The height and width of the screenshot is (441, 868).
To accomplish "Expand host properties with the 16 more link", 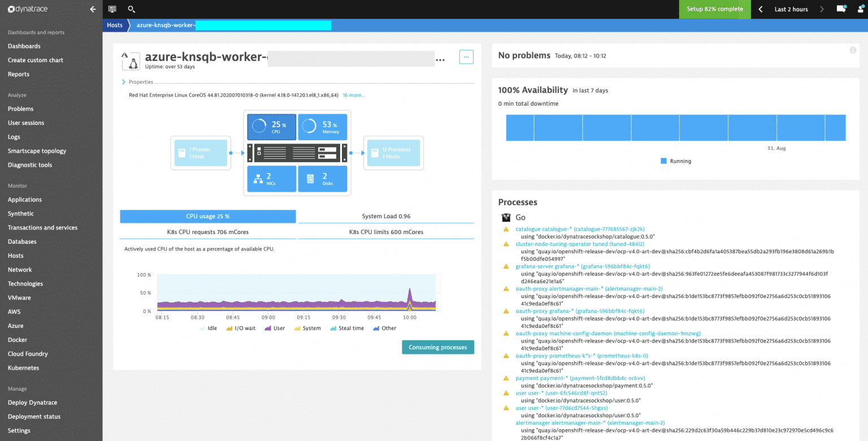I will 353,95.
